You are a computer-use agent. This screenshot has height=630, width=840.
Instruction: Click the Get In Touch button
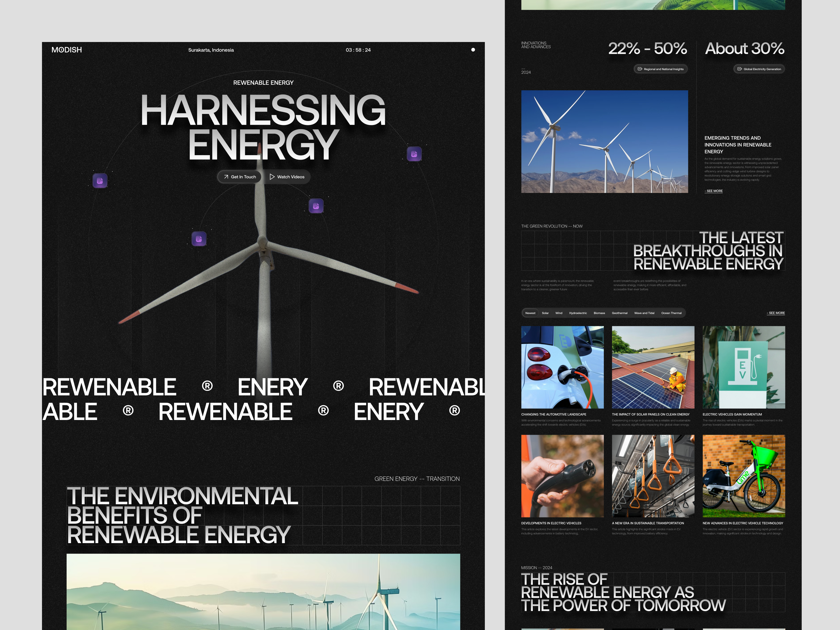pyautogui.click(x=239, y=177)
